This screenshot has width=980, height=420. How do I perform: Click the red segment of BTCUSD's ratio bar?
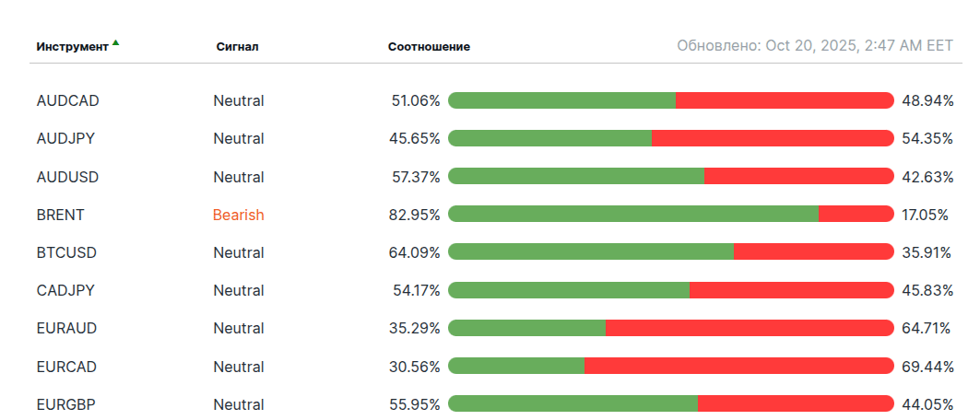click(x=813, y=252)
